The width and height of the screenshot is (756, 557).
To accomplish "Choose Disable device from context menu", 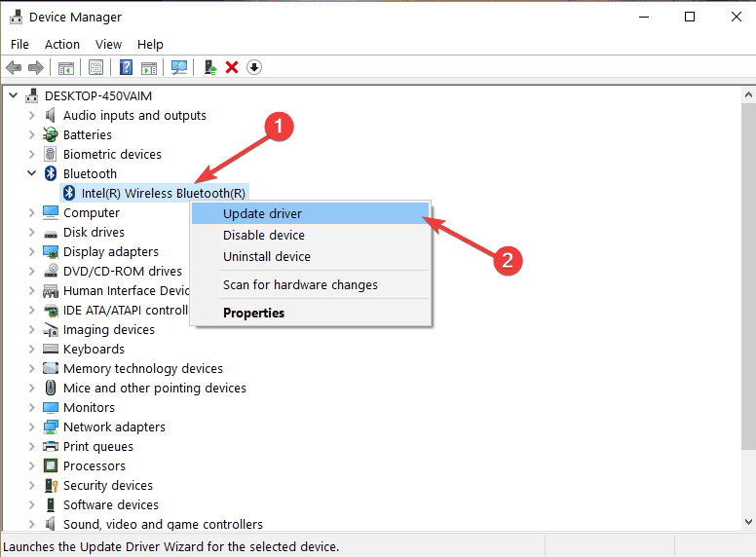I will tap(310, 235).
